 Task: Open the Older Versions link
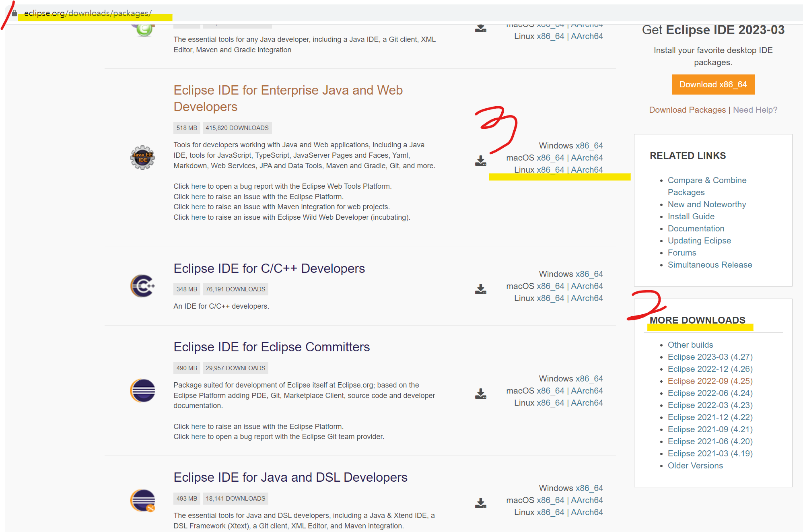coord(695,466)
